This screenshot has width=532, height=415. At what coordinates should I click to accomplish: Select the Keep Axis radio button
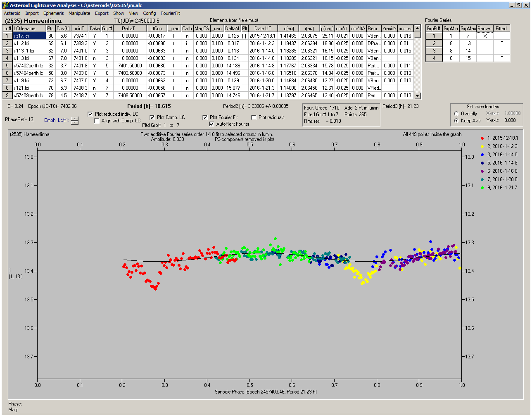pos(456,121)
